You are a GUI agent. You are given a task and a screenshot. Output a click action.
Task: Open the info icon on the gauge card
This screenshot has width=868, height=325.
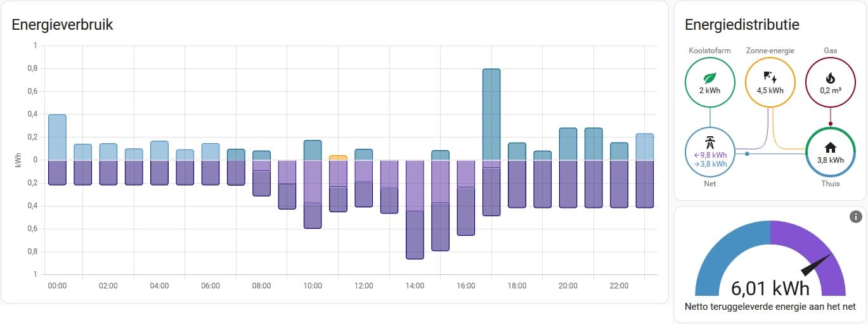tap(855, 217)
